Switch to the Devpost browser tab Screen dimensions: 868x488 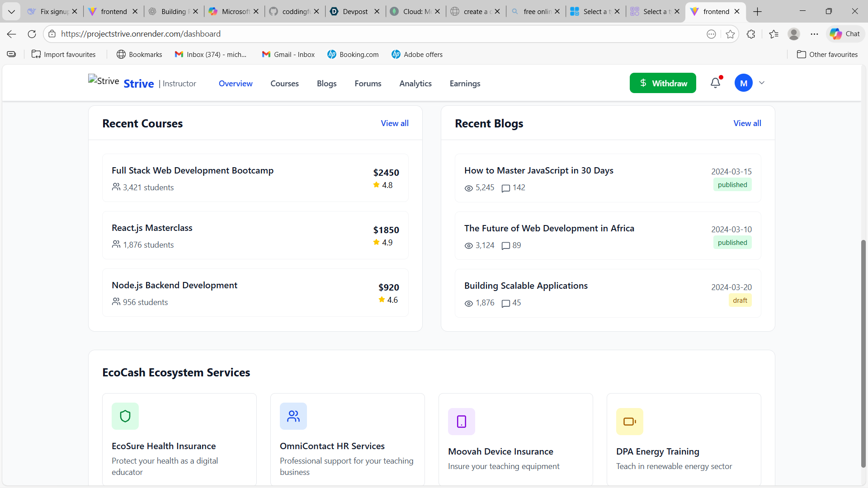[355, 12]
